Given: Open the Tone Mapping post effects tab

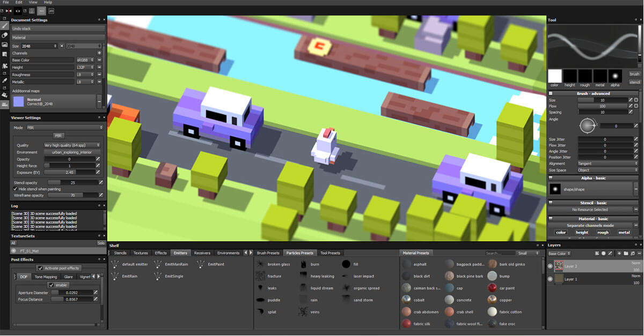Looking at the screenshot, I should coord(46,277).
